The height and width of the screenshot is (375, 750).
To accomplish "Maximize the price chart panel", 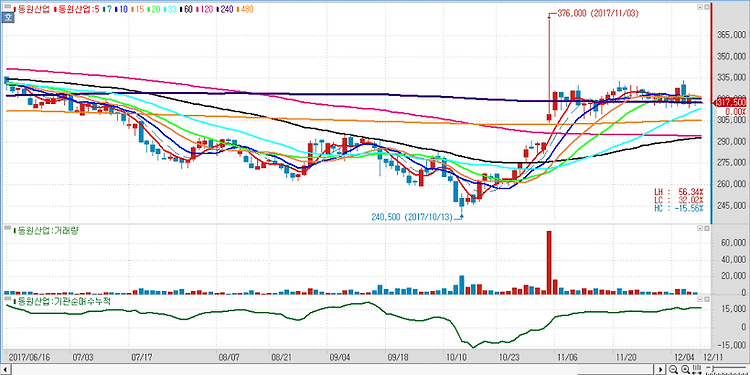I will (x=706, y=7).
